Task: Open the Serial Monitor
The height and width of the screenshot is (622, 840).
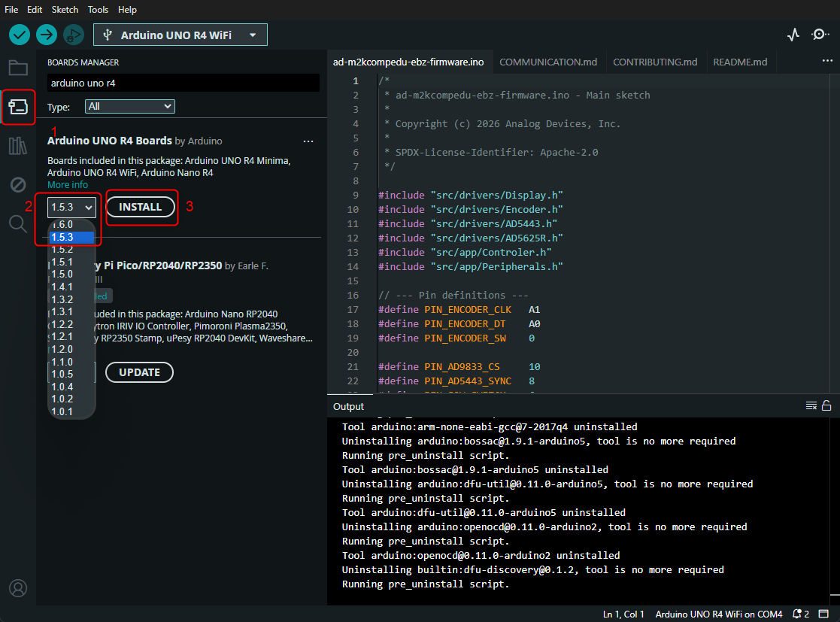Action: [820, 35]
